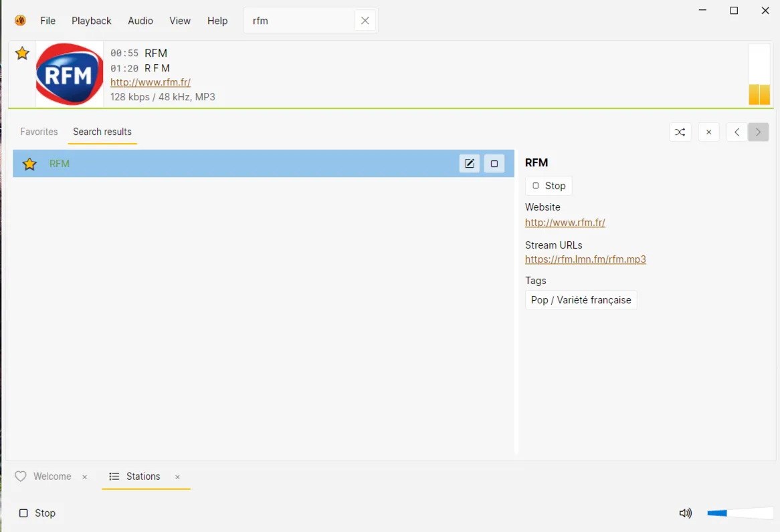Clear the search results with x icon
This screenshot has height=532, width=780.
[x=709, y=132]
